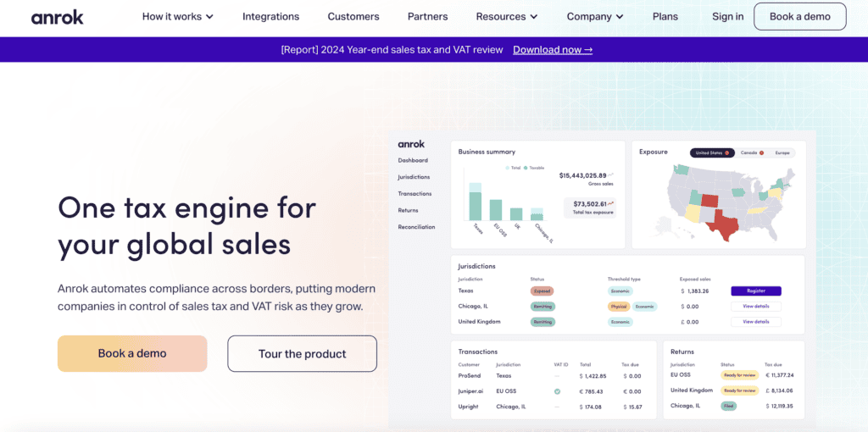This screenshot has height=432, width=868.
Task: Follow the Download now link in banner
Action: pos(552,49)
